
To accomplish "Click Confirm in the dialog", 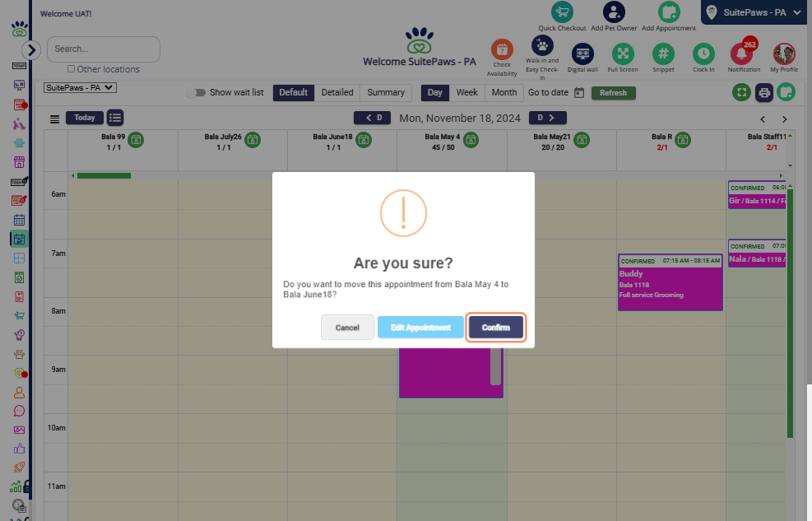I will pos(495,328).
